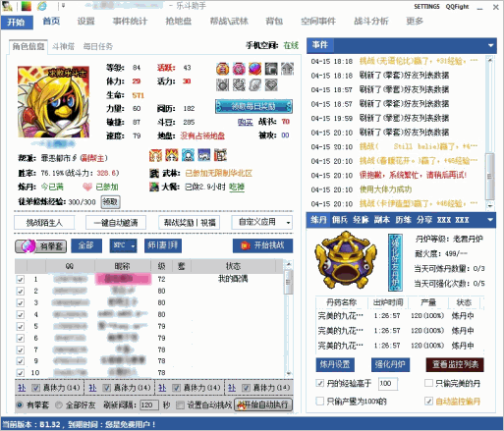Uncheck friend list row 10 checkbox
Image resolution: width=504 pixels, height=431 pixels.
coord(21,373)
